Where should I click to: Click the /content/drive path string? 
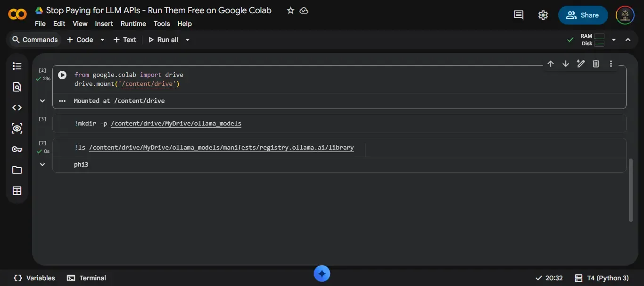click(147, 84)
